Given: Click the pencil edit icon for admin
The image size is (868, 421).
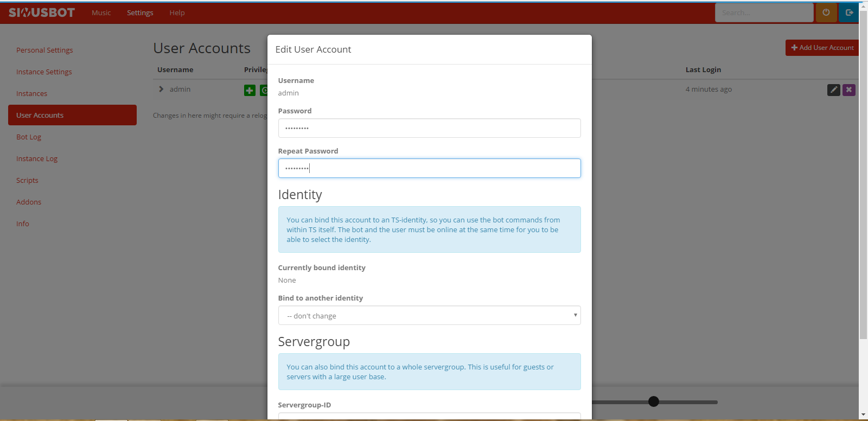Looking at the screenshot, I should (x=833, y=90).
